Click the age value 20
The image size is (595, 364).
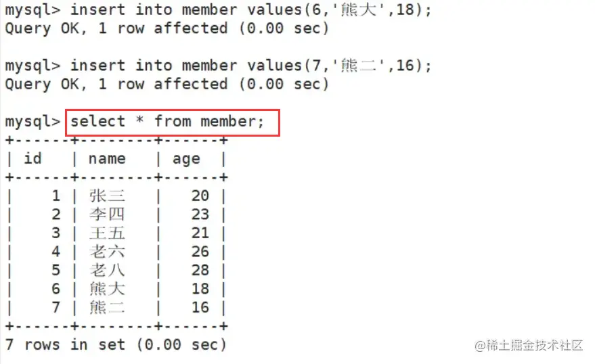pyautogui.click(x=200, y=196)
